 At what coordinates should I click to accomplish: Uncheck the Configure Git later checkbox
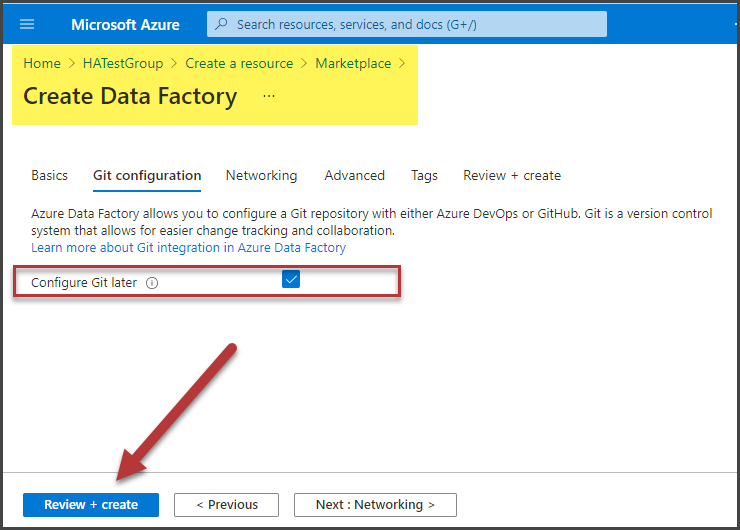291,279
